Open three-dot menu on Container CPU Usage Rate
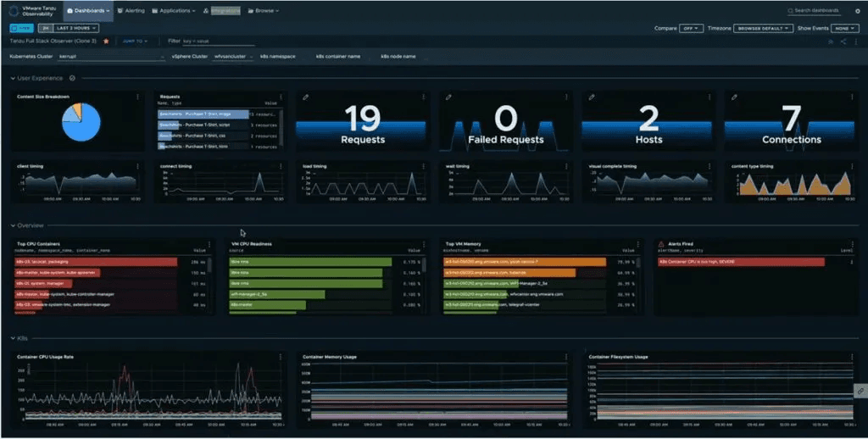 click(x=281, y=357)
